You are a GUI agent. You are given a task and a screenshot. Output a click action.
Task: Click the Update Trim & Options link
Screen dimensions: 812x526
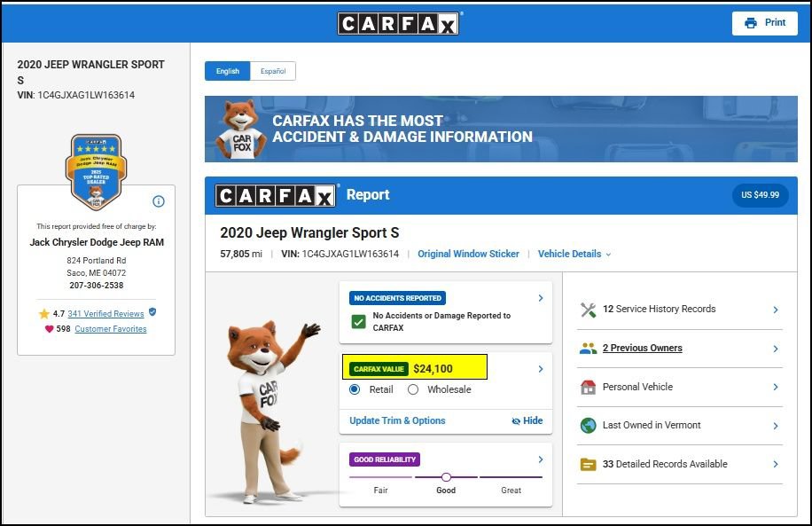click(x=397, y=420)
